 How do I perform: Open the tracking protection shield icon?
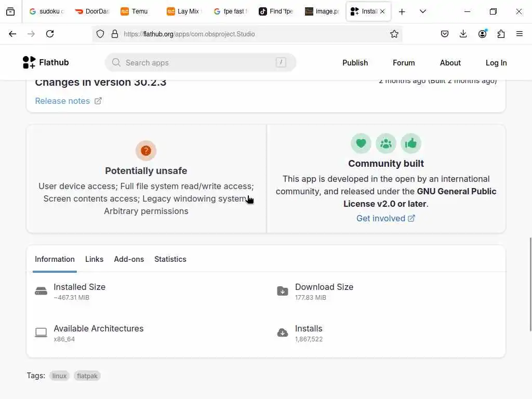(100, 34)
